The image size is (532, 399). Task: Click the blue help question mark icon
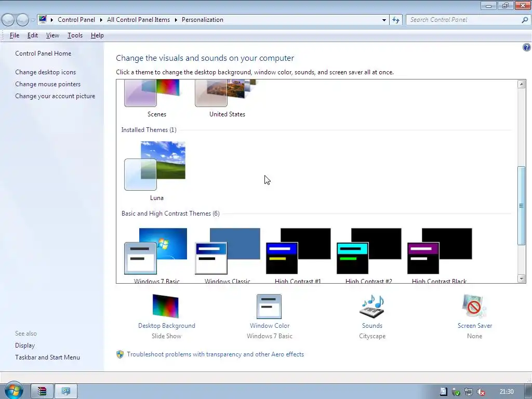(x=526, y=47)
